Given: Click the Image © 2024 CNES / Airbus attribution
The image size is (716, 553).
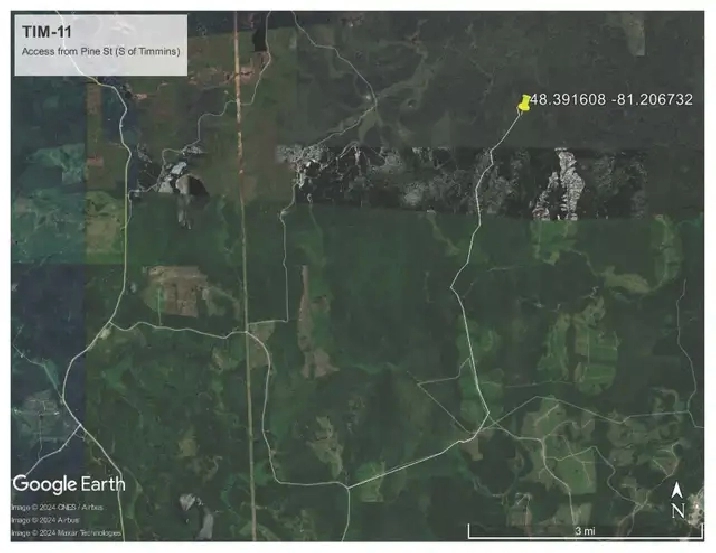Looking at the screenshot, I should (59, 507).
